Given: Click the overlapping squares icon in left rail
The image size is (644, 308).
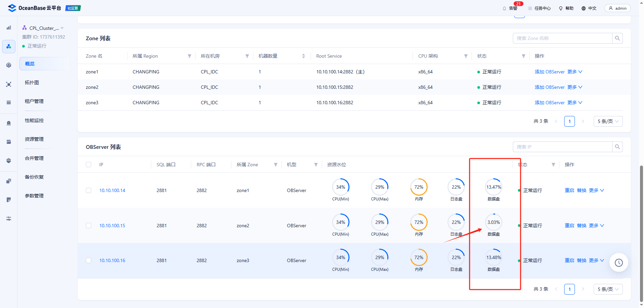Looking at the screenshot, I should tap(9, 181).
